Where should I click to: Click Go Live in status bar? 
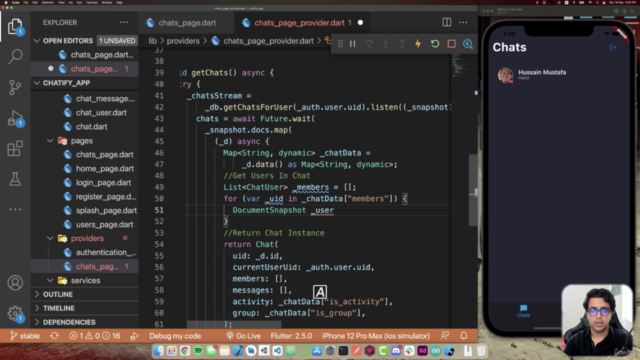coord(244,336)
